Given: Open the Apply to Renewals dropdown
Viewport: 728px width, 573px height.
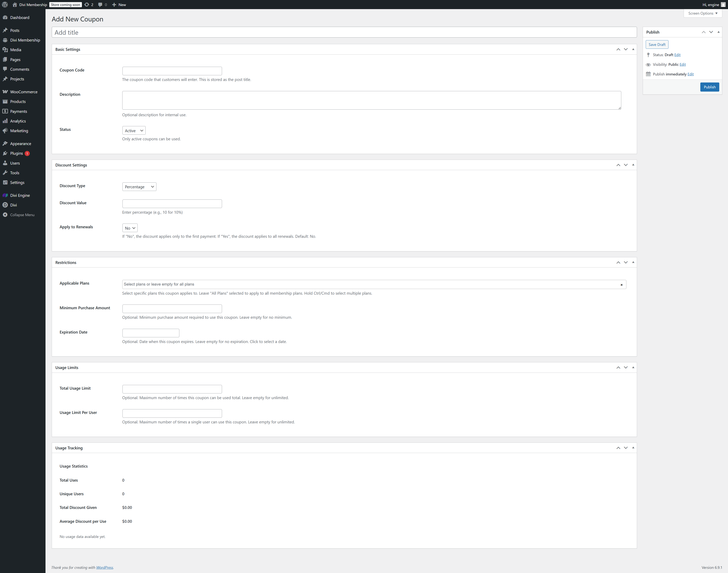Looking at the screenshot, I should tap(130, 228).
